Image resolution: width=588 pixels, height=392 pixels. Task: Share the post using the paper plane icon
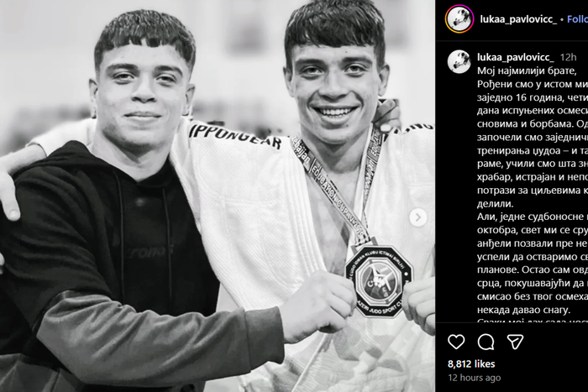coord(515,342)
